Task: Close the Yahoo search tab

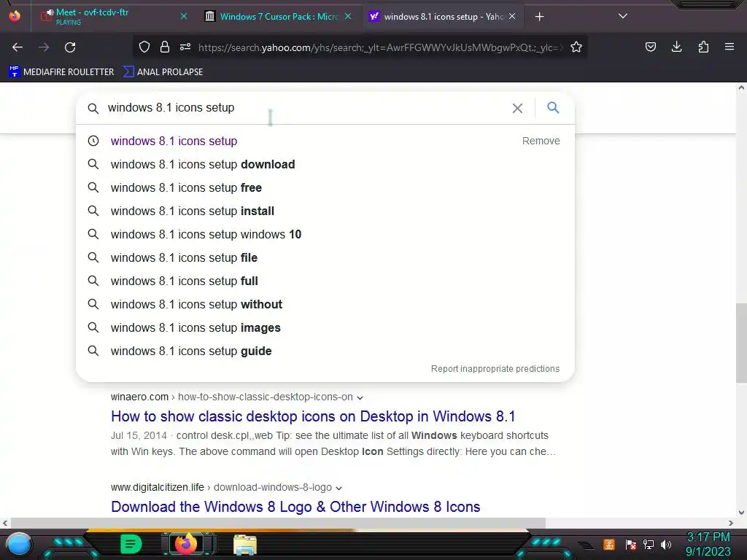Action: [512, 16]
